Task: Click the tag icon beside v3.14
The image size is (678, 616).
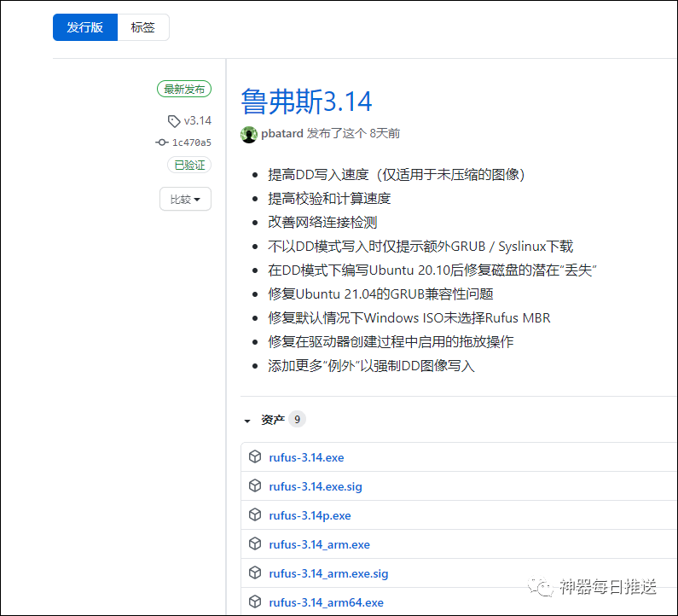Action: coord(174,121)
